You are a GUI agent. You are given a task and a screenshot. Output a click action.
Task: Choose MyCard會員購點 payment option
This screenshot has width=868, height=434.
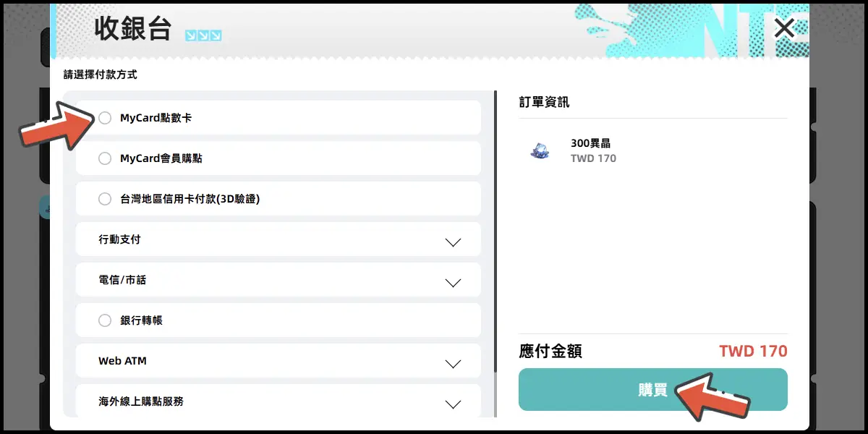(x=105, y=158)
